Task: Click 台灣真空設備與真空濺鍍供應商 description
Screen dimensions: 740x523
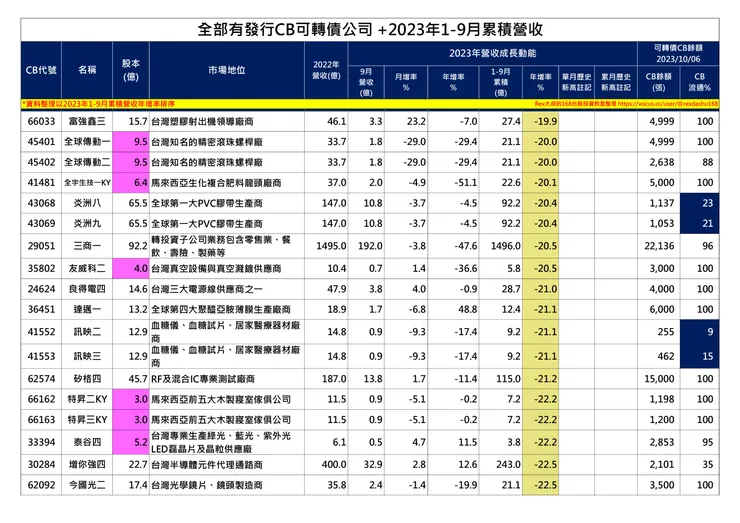Action: tap(216, 268)
